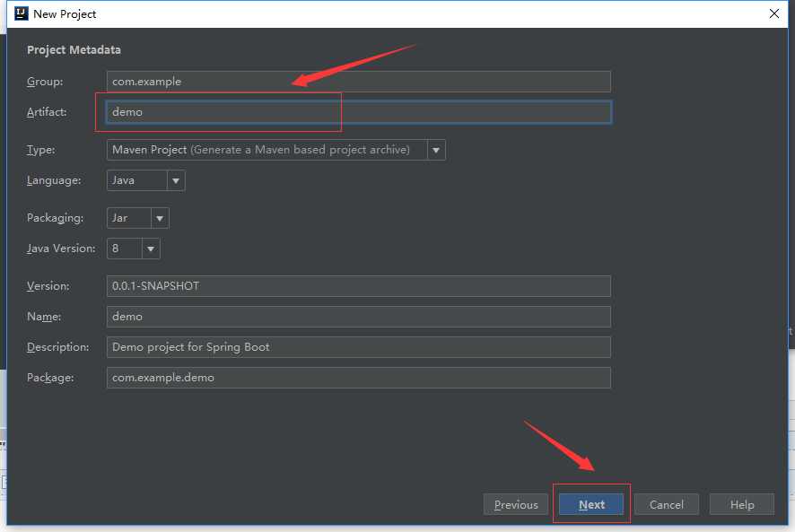This screenshot has width=795, height=532.
Task: Cancel the new project wizard
Action: (666, 504)
